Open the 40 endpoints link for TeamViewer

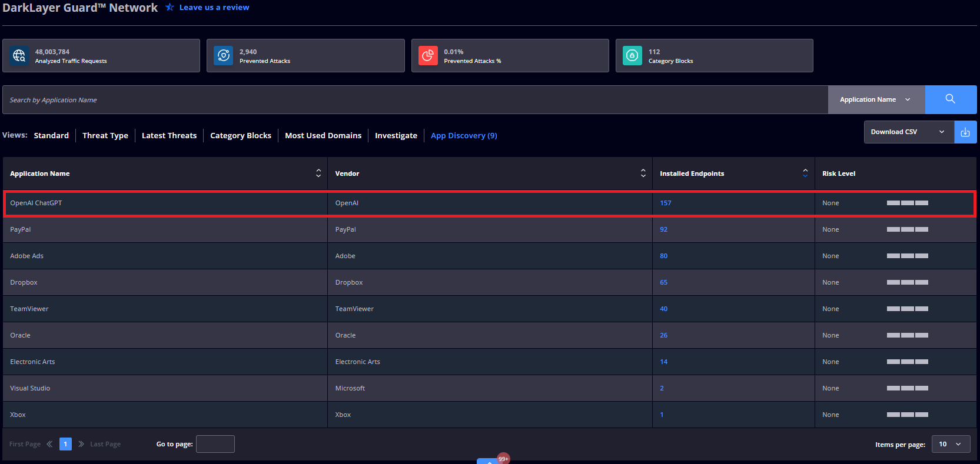click(x=664, y=309)
